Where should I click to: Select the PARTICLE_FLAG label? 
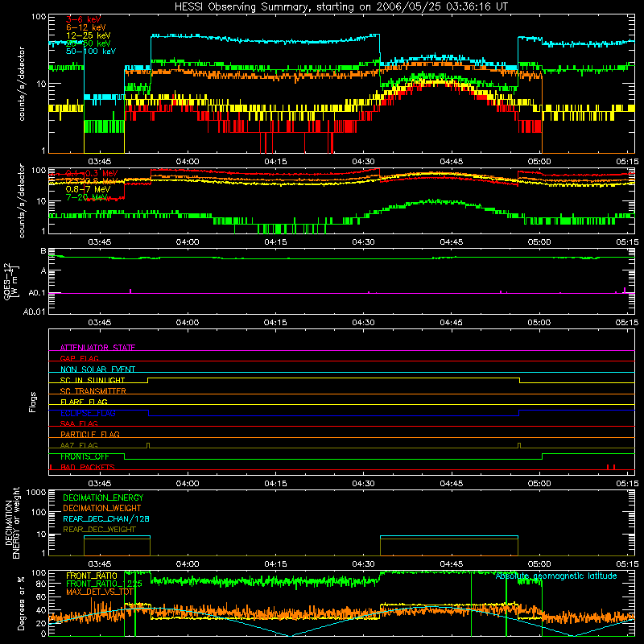tap(90, 434)
